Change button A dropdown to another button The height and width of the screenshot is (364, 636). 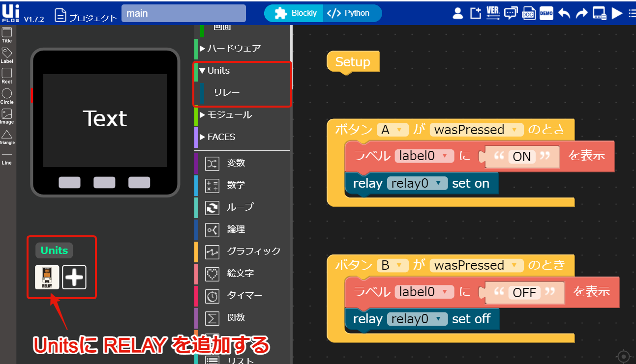[x=392, y=129]
